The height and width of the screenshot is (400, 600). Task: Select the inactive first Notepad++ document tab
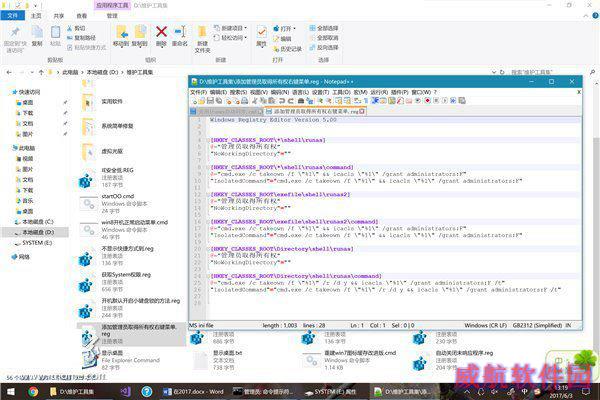click(226, 111)
